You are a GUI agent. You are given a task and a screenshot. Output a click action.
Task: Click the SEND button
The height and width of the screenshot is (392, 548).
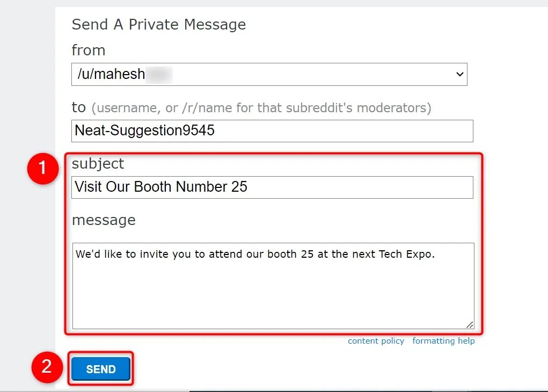point(100,369)
